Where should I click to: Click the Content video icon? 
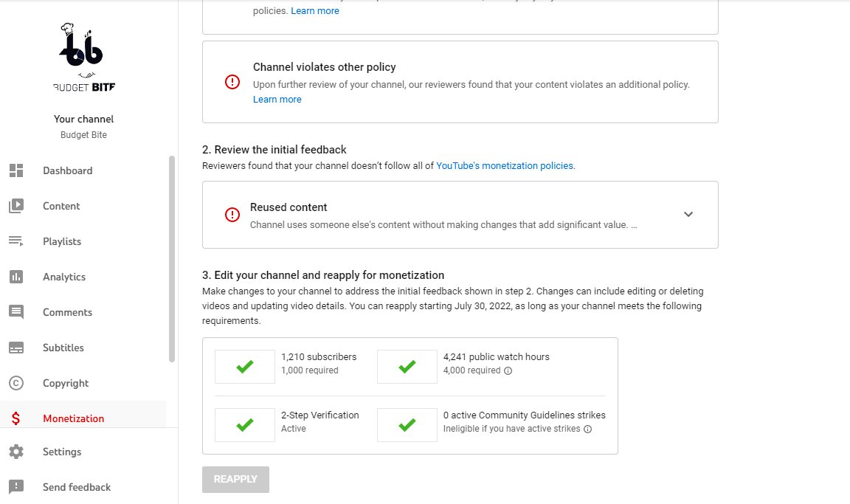pyautogui.click(x=16, y=206)
